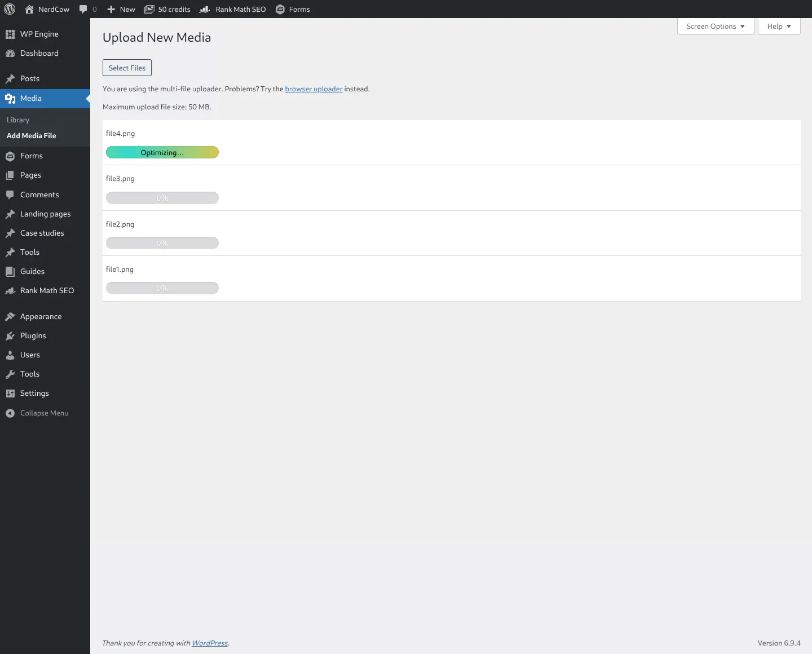Expand the Screen Options panel
Image resolution: width=812 pixels, height=654 pixels.
(716, 26)
